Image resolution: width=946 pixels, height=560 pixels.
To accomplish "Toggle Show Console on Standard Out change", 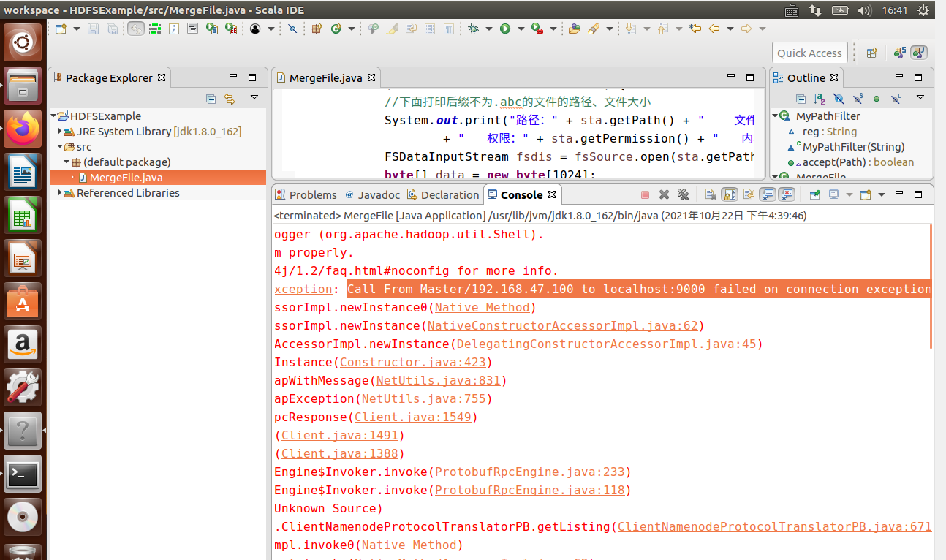I will pyautogui.click(x=768, y=194).
